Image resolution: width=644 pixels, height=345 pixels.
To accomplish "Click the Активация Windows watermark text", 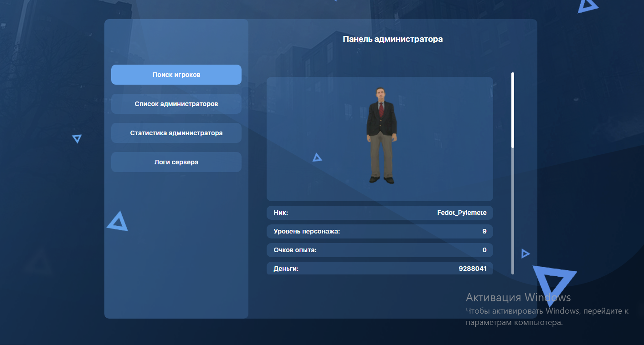I will (x=518, y=298).
